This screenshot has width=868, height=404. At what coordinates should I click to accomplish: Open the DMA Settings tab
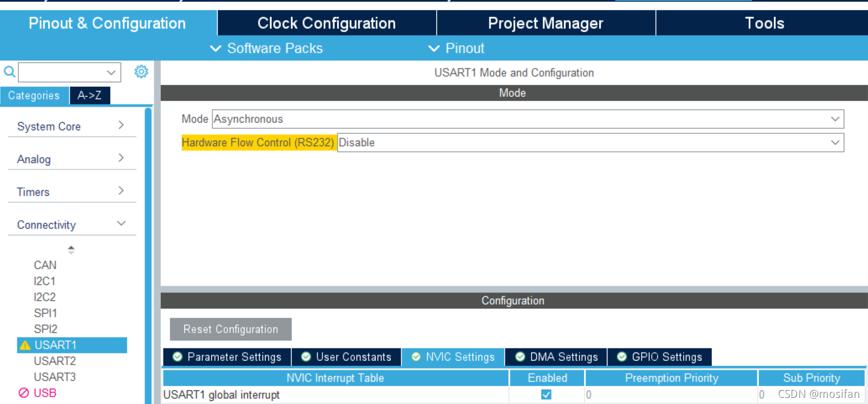click(556, 357)
